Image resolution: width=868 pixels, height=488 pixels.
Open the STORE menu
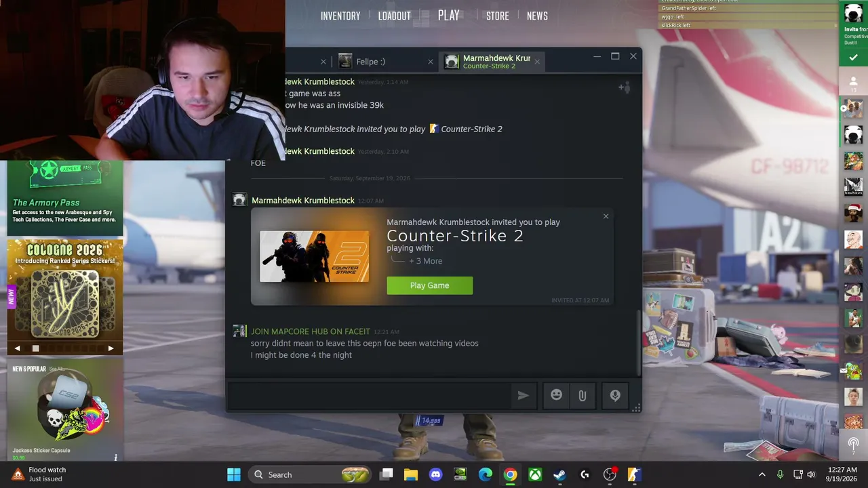point(498,16)
